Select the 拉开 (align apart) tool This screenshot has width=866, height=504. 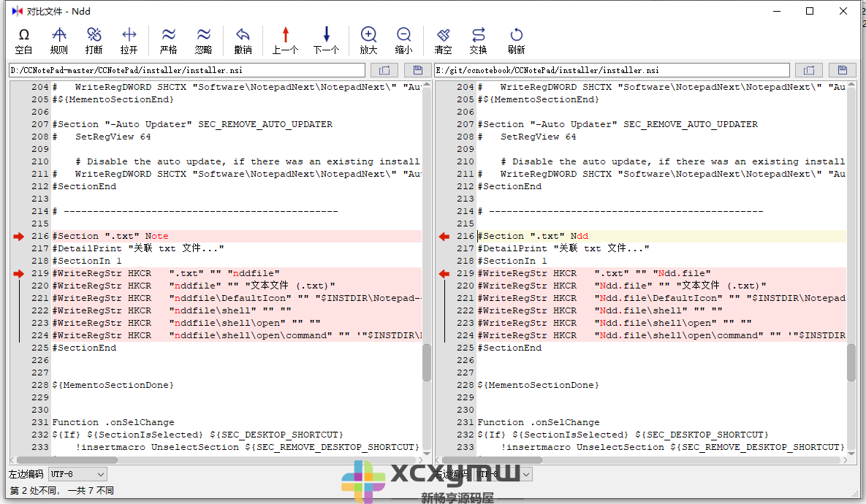pos(129,40)
